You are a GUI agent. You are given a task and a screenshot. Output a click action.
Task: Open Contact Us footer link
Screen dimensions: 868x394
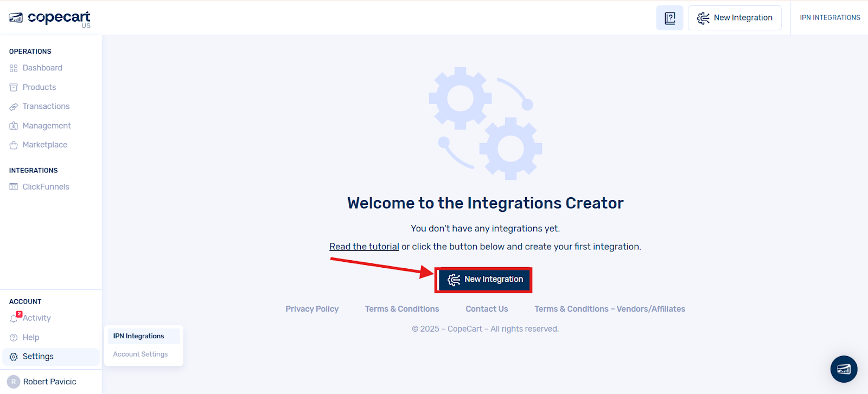[487, 309]
